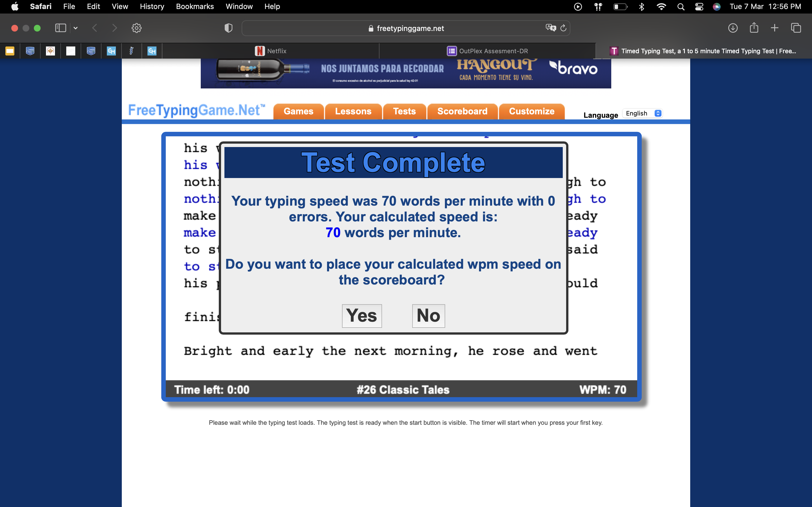
Task: Open Control Center in menu bar
Action: pos(699,7)
